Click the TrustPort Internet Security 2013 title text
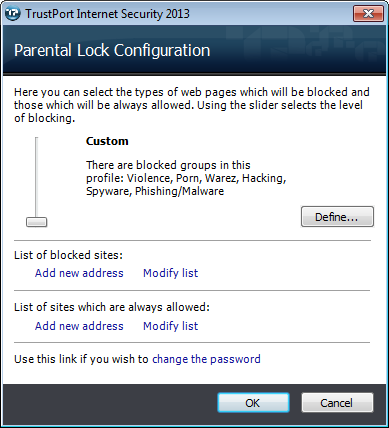The image size is (389, 428). [107, 14]
